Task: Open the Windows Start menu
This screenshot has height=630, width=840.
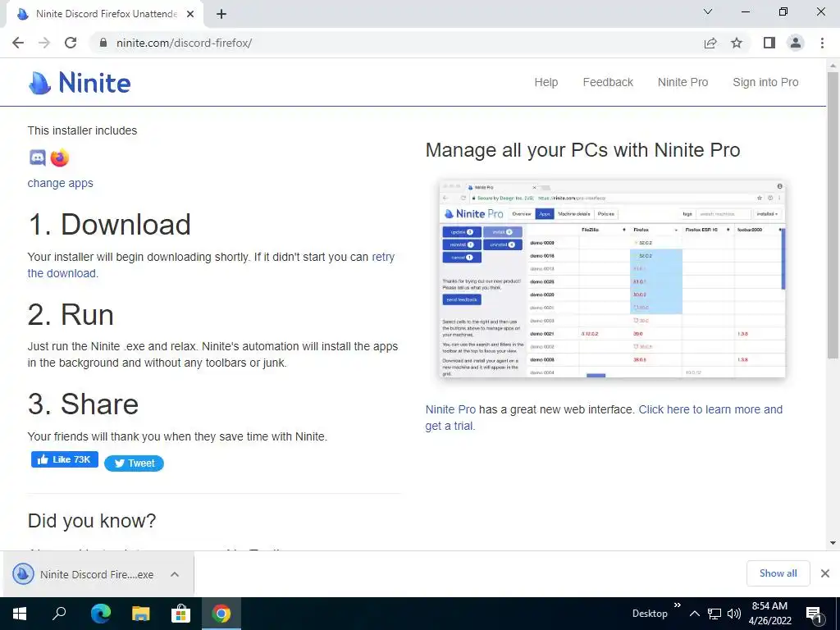Action: tap(20, 614)
